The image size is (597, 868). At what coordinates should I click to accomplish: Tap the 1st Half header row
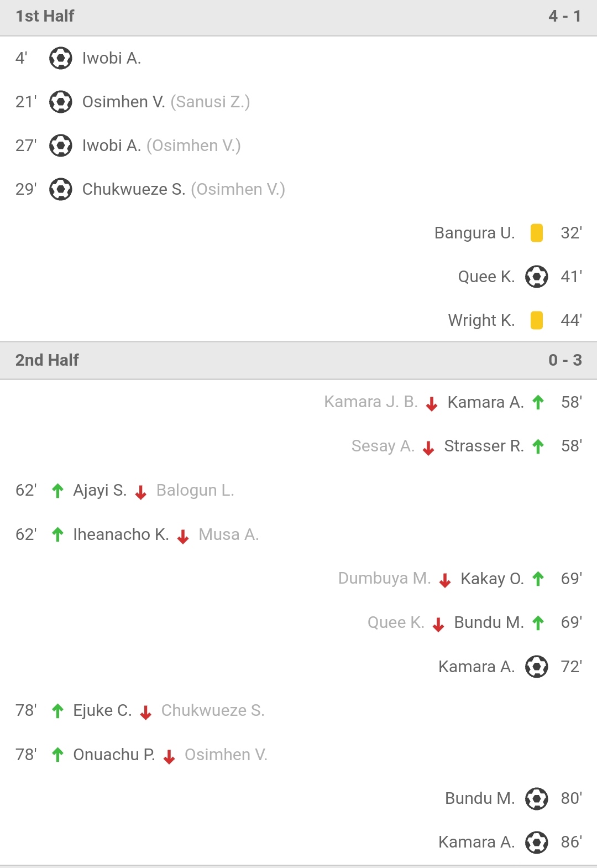click(x=298, y=17)
